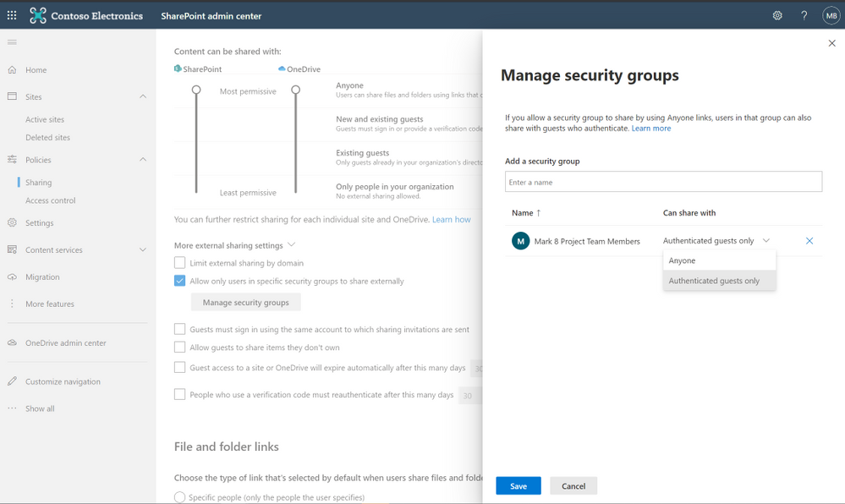This screenshot has width=845, height=504.
Task: Sort by Name column arrow
Action: (x=538, y=213)
